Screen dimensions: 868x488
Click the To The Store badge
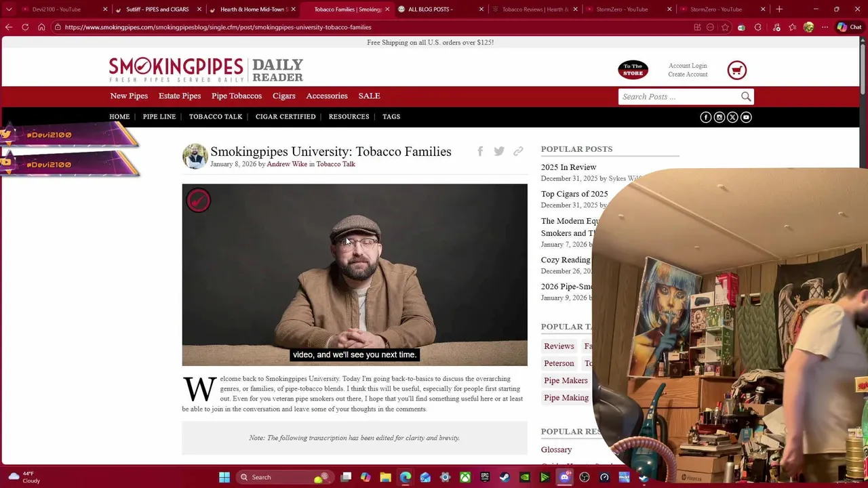633,70
